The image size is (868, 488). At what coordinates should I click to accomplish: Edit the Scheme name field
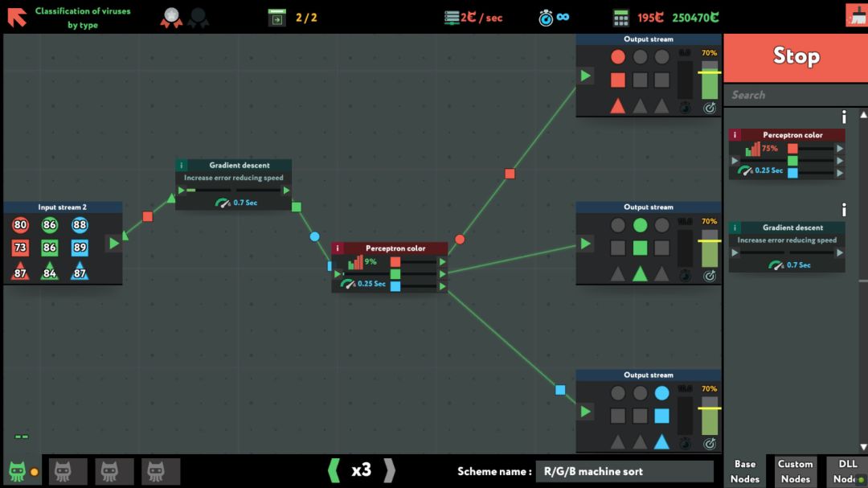[624, 471]
